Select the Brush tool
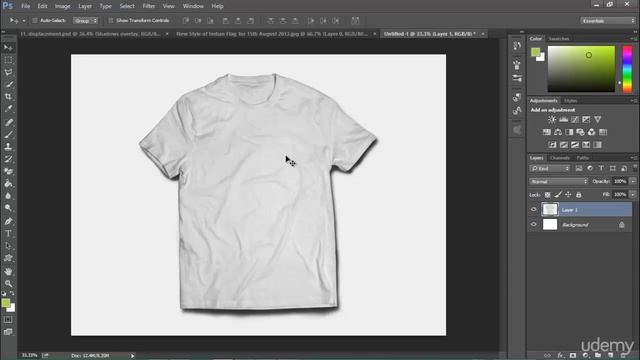The image size is (640, 360). pos(8,134)
